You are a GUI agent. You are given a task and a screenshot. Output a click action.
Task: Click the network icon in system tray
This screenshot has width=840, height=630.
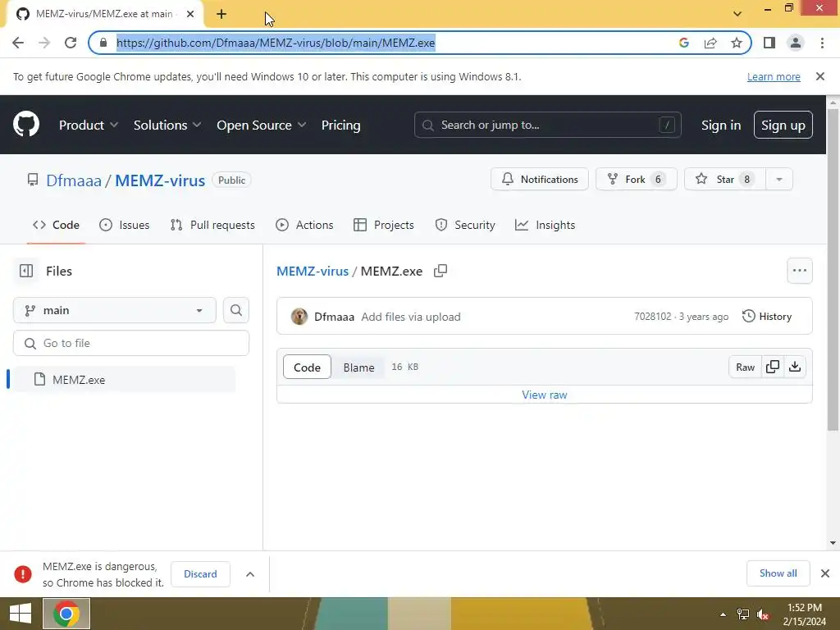[743, 614]
